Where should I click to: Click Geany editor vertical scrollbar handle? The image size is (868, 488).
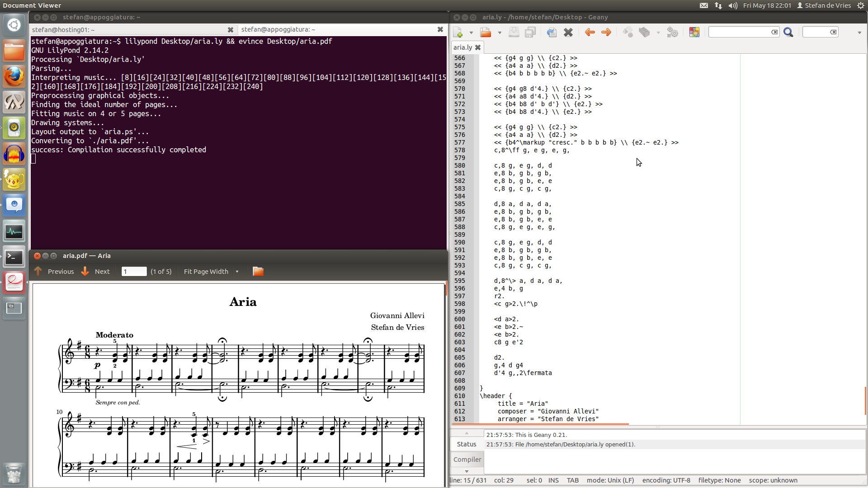tap(865, 400)
